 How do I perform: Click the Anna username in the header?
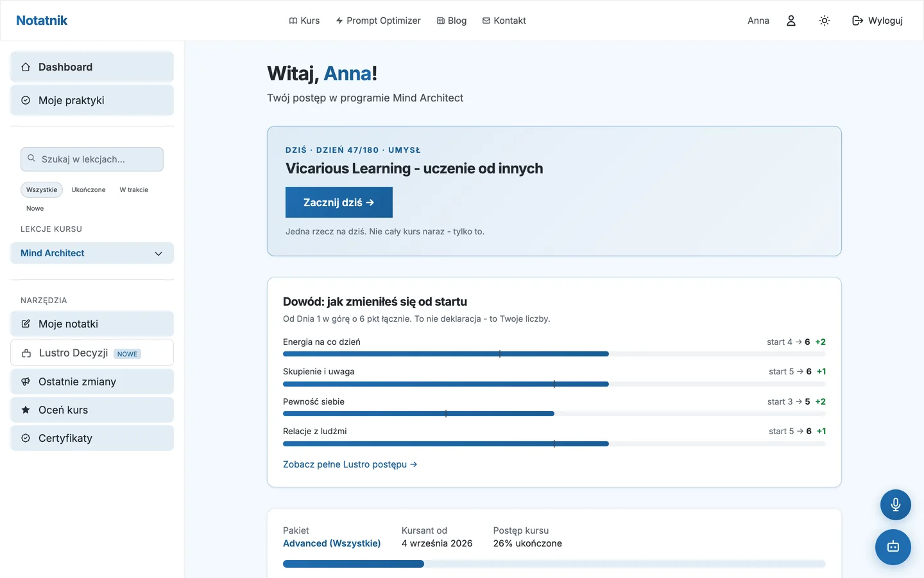click(x=758, y=21)
